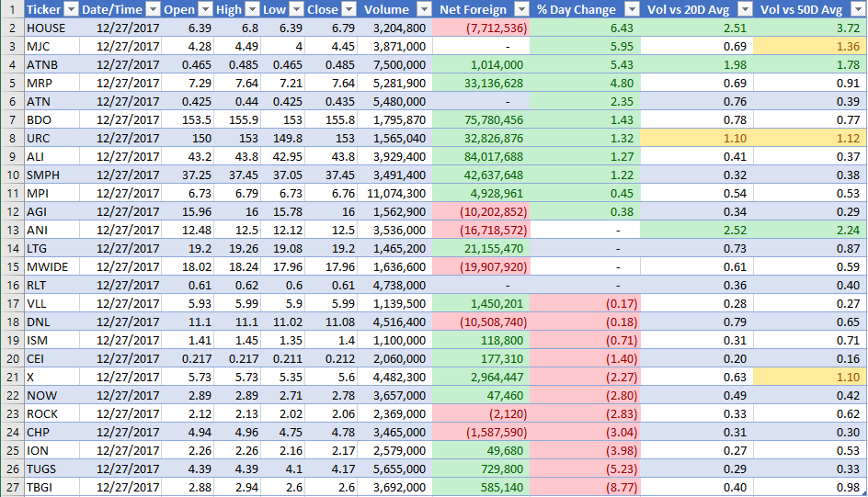Open the Volume column filter dropdown
The width and height of the screenshot is (868, 497).
424,9
